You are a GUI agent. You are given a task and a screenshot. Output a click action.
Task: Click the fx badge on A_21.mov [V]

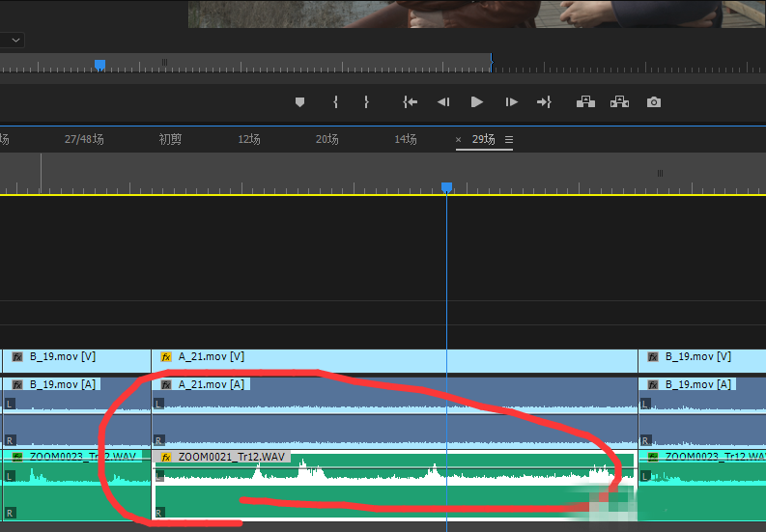pyautogui.click(x=166, y=357)
